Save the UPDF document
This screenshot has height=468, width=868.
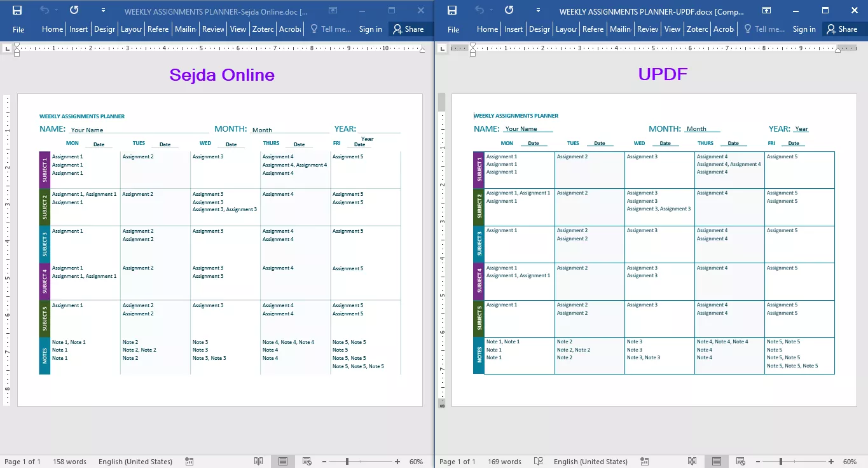click(x=452, y=10)
